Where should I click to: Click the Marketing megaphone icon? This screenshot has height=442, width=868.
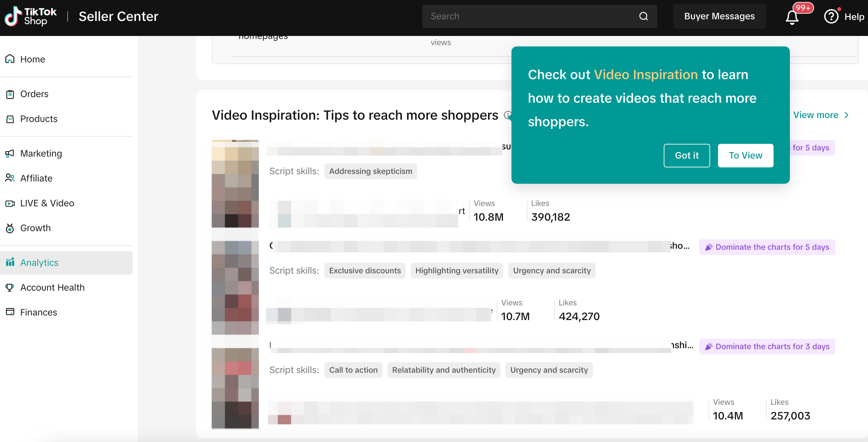click(x=10, y=153)
